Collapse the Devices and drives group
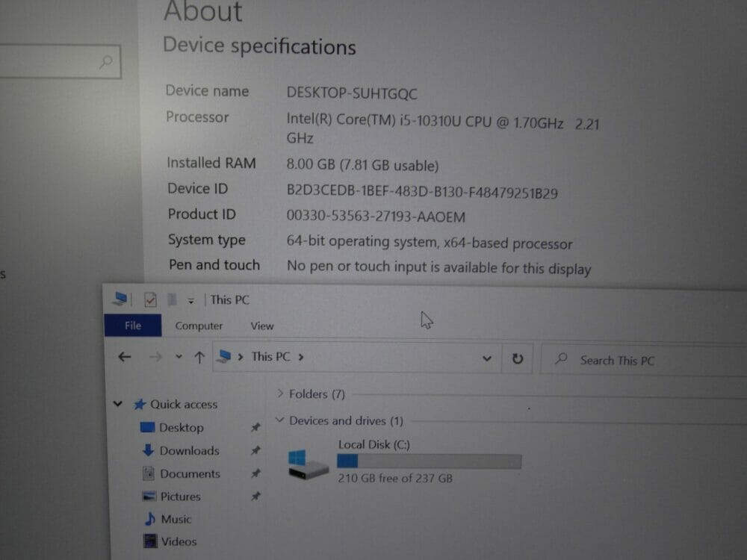The width and height of the screenshot is (747, 560). point(279,420)
